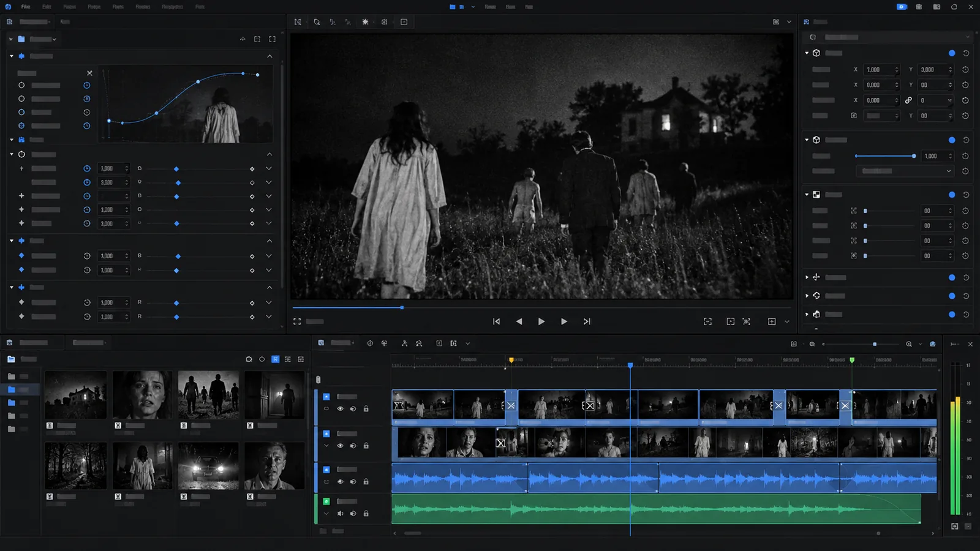
Task: Switch media bin to highlighted grid view
Action: [275, 359]
